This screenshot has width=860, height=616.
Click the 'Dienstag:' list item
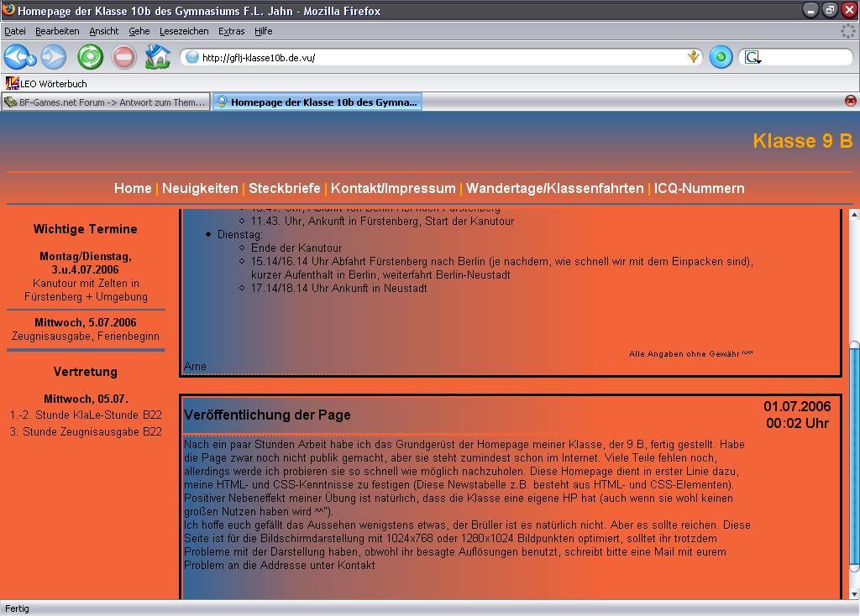[x=239, y=234]
